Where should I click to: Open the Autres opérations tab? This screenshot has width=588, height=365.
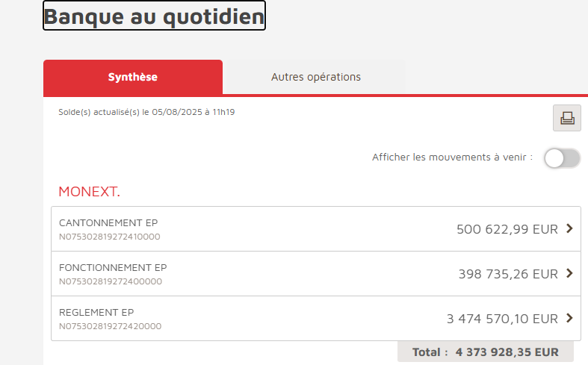[315, 77]
